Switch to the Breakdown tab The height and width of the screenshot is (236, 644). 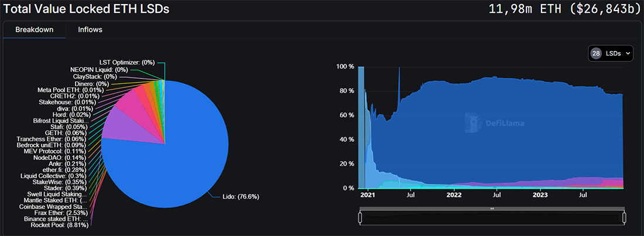click(35, 30)
